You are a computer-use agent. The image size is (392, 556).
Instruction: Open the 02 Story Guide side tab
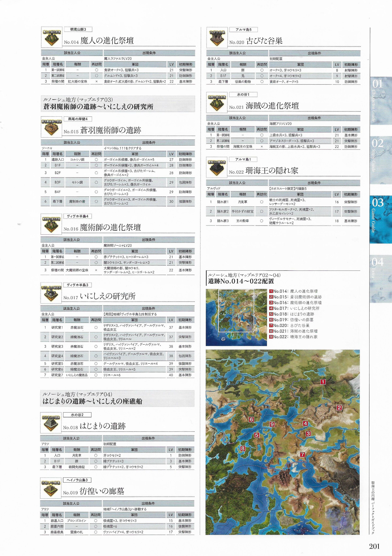point(381,160)
